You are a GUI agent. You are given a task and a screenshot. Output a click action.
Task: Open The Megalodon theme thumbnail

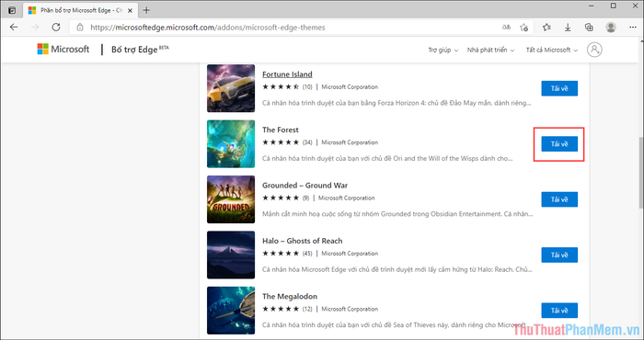click(231, 310)
